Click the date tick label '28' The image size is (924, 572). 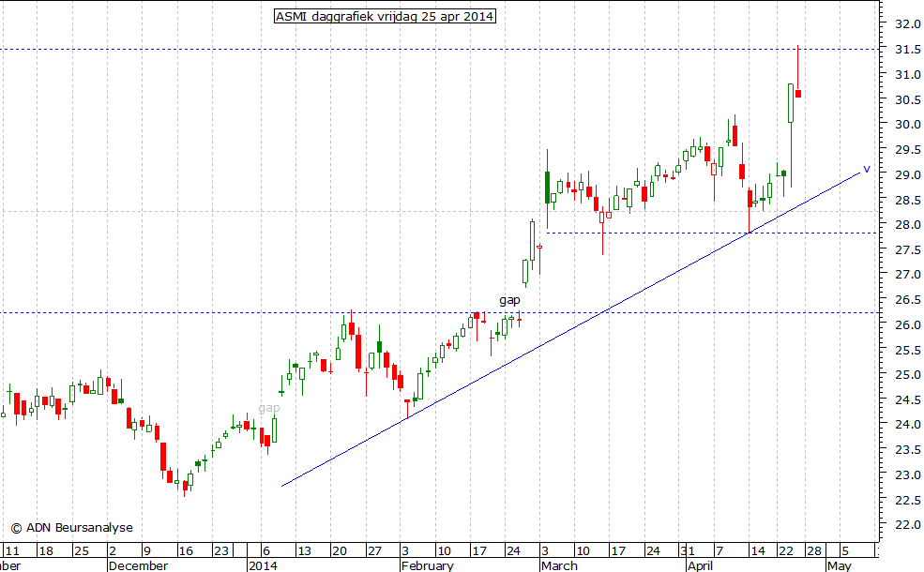click(814, 551)
